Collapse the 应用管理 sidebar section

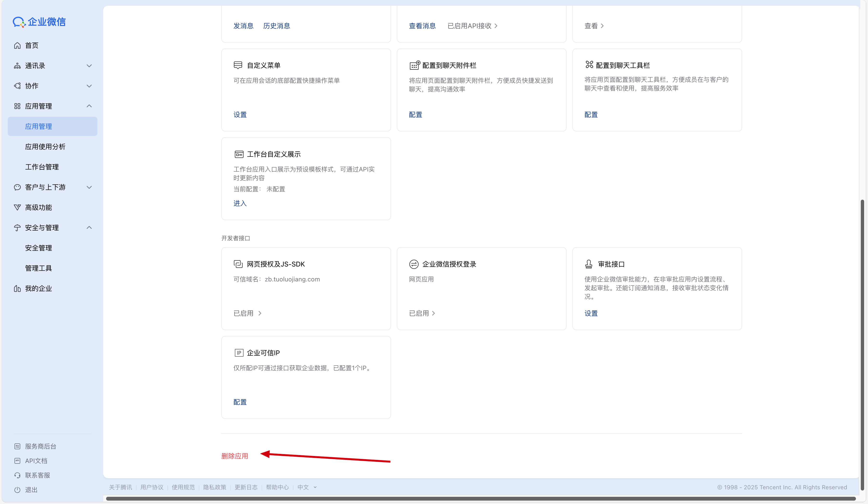[x=89, y=106]
